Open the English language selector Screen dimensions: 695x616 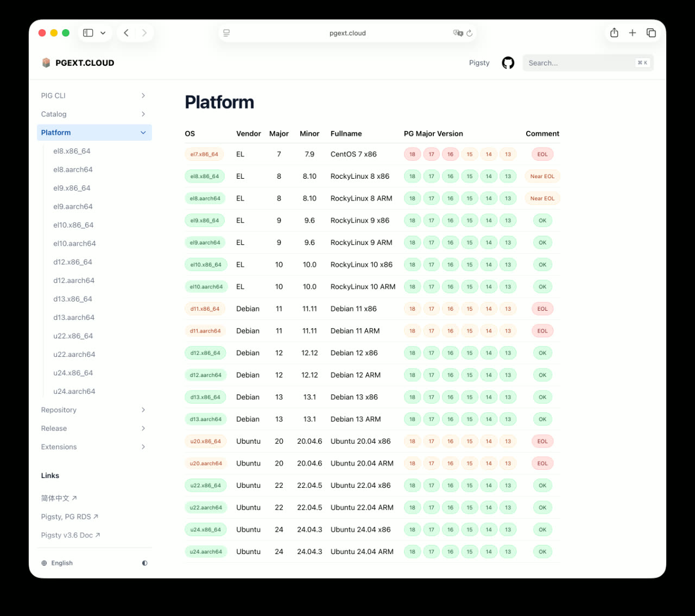pyautogui.click(x=57, y=563)
